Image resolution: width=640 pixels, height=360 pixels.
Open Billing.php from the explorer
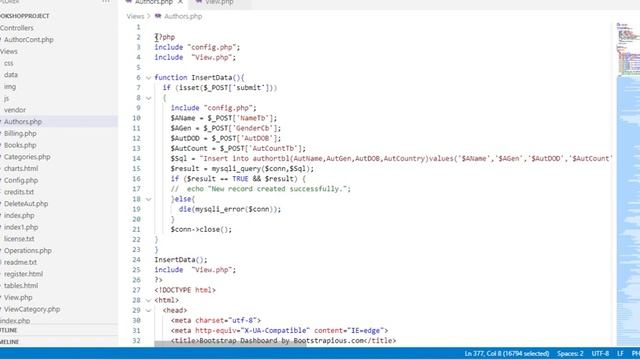point(20,133)
